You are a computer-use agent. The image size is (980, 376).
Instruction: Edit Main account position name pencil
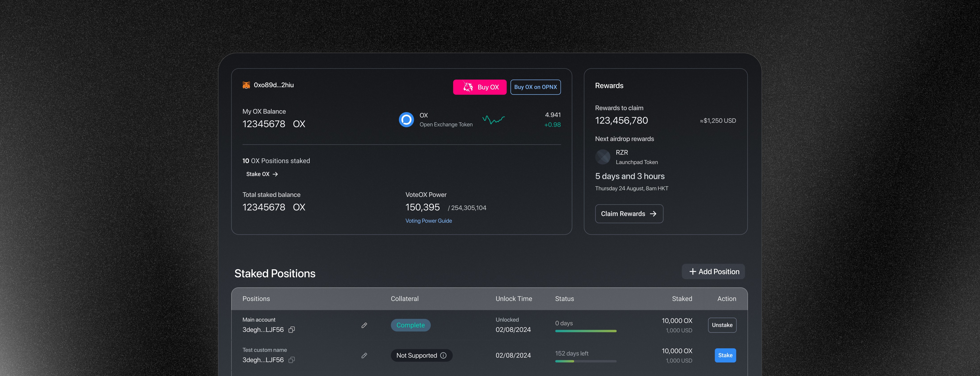pos(364,326)
